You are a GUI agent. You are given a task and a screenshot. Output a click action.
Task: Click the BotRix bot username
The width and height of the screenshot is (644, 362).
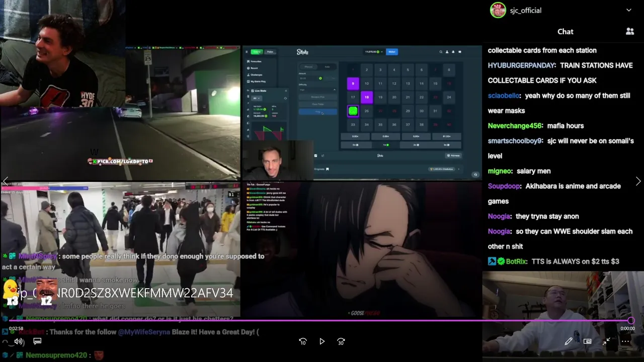click(516, 261)
